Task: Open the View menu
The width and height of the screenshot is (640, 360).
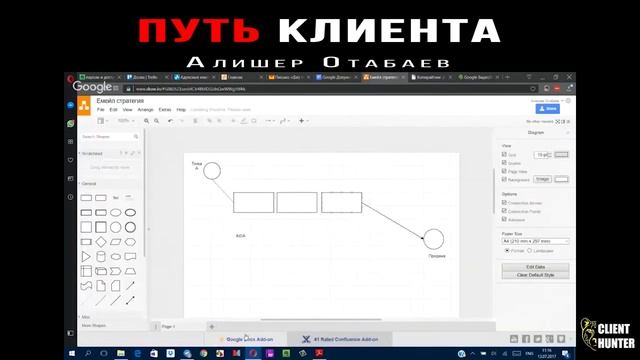Action: pyautogui.click(x=127, y=110)
